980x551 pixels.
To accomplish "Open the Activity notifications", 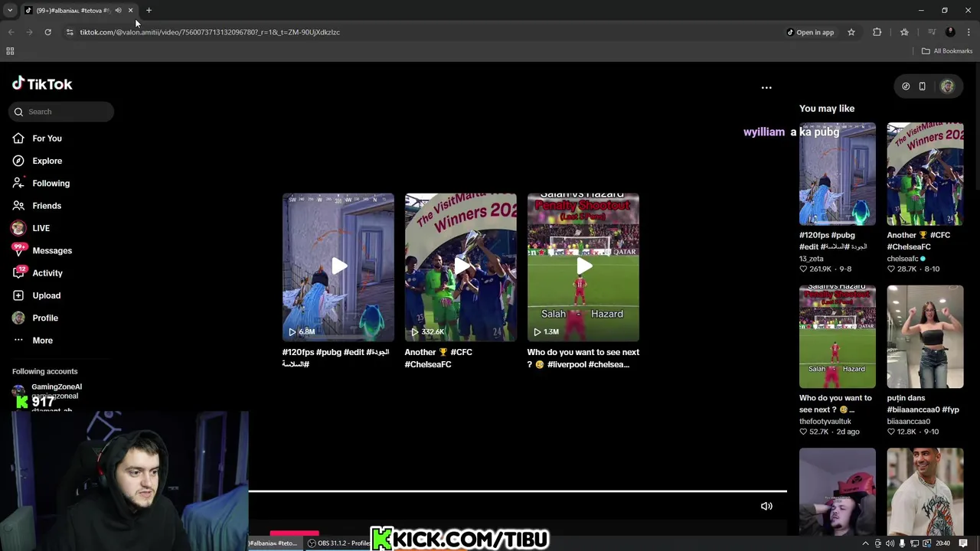I will tap(37, 272).
